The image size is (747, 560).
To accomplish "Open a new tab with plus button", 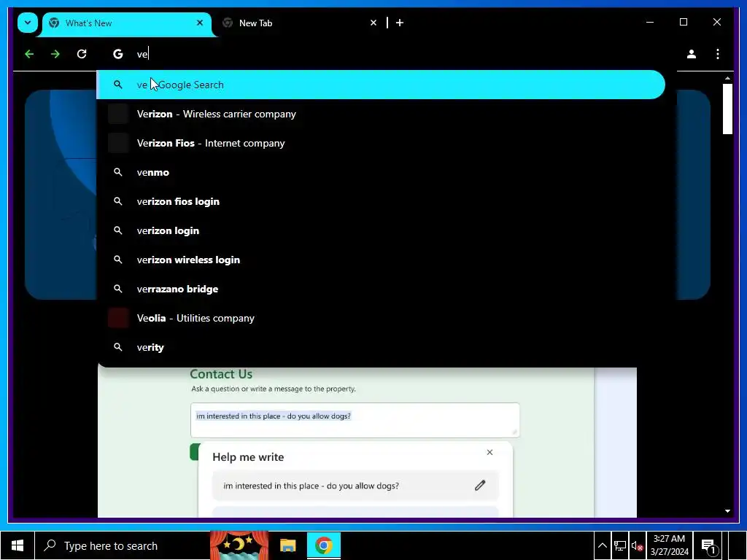I will pyautogui.click(x=400, y=23).
